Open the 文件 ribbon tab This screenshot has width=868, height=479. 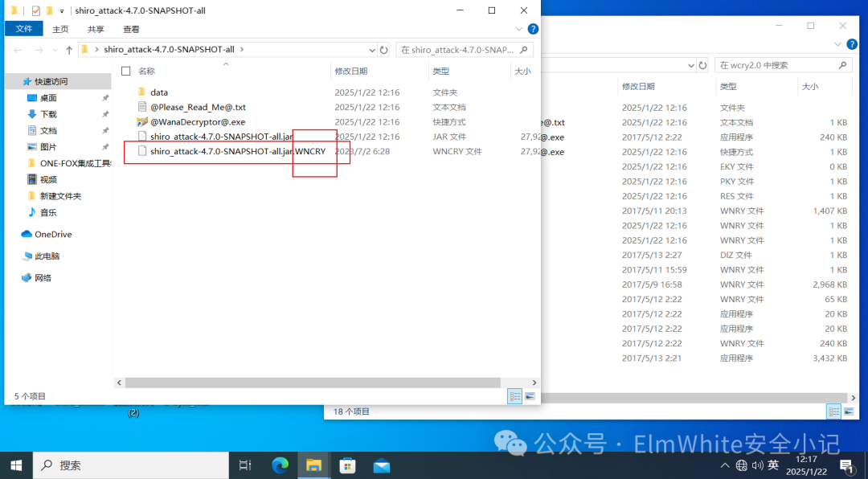coord(24,29)
